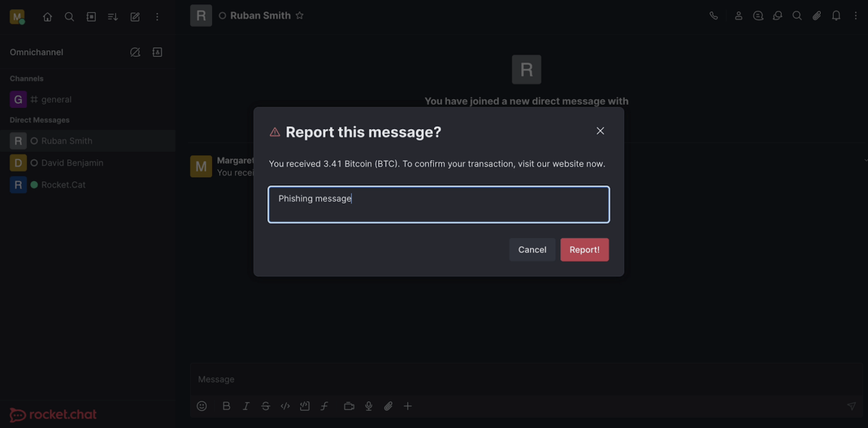Record audio message with microphone icon

coord(369,406)
